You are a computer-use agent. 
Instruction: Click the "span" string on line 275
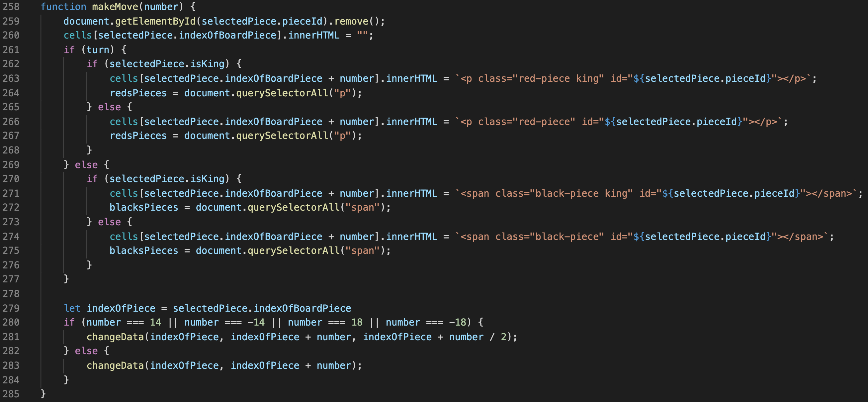pos(363,251)
